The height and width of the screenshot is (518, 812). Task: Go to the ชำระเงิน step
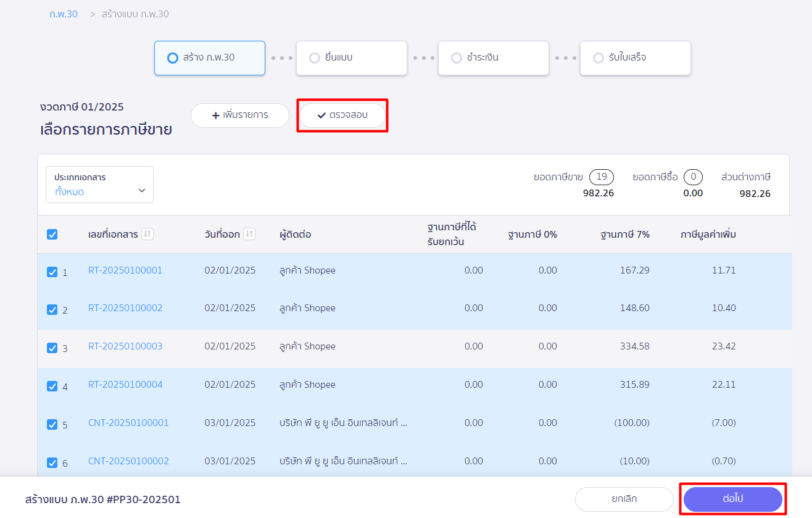(x=493, y=58)
